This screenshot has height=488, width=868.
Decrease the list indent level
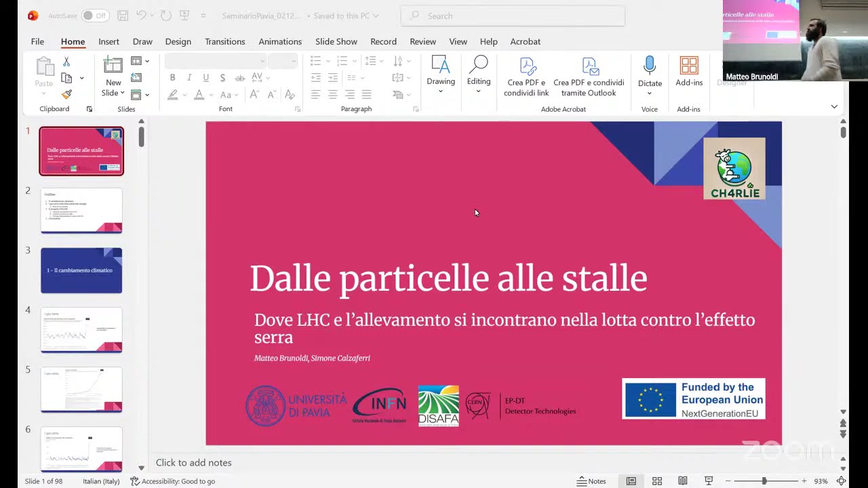(x=316, y=78)
